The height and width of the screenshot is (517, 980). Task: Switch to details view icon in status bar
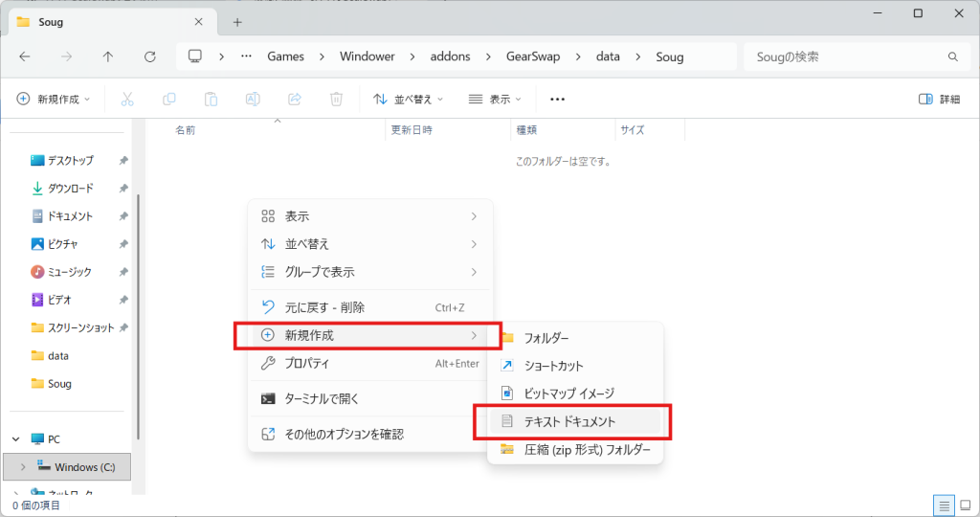coord(944,505)
